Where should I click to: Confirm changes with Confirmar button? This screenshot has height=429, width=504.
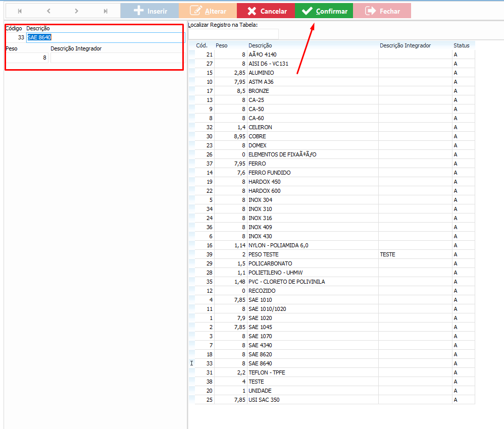pos(324,11)
